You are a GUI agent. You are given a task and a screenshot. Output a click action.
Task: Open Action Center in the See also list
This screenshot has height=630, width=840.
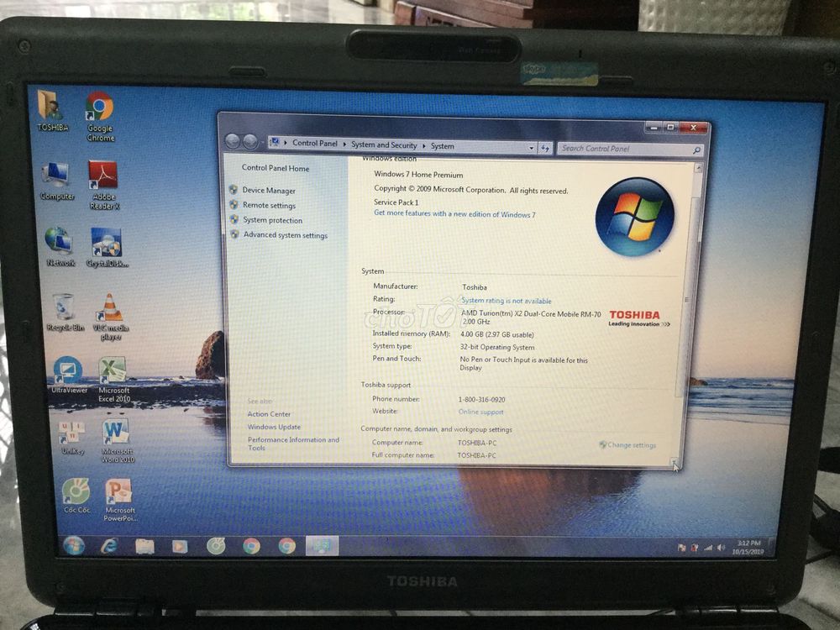coord(269,414)
